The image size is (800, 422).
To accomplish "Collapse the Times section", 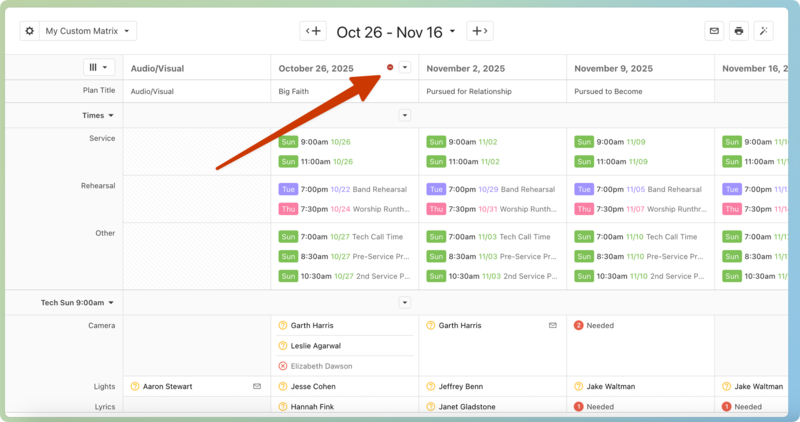I will pos(98,115).
